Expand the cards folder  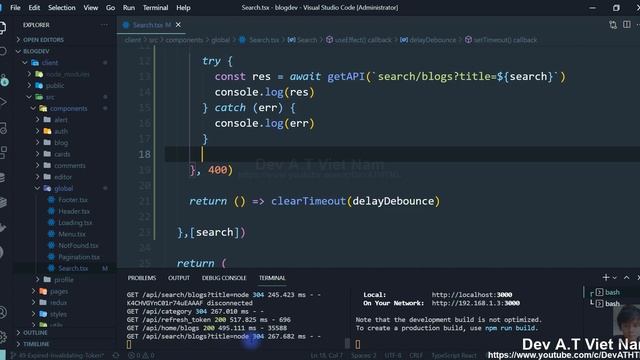(x=62, y=154)
